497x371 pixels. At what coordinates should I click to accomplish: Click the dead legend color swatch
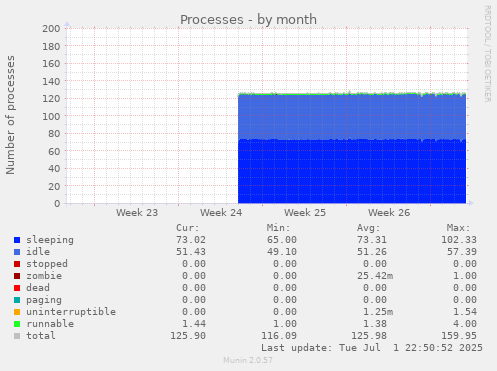point(17,288)
